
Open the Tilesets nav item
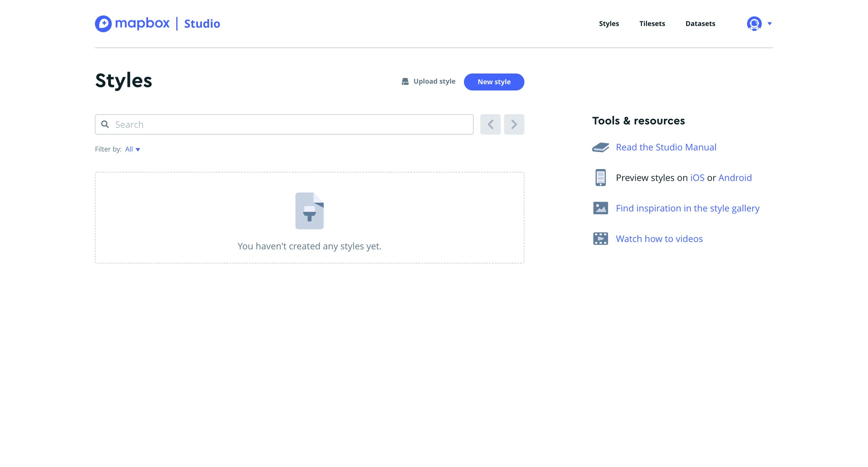tap(652, 24)
